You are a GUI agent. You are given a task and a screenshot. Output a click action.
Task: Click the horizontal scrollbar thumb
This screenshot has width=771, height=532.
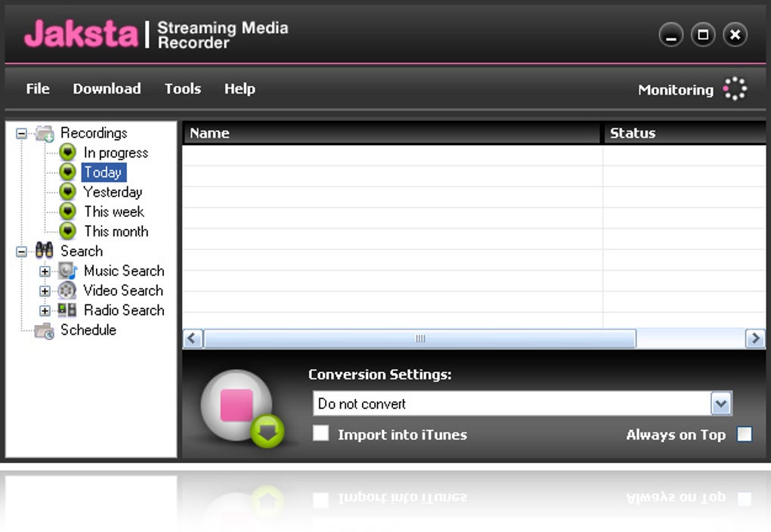420,339
